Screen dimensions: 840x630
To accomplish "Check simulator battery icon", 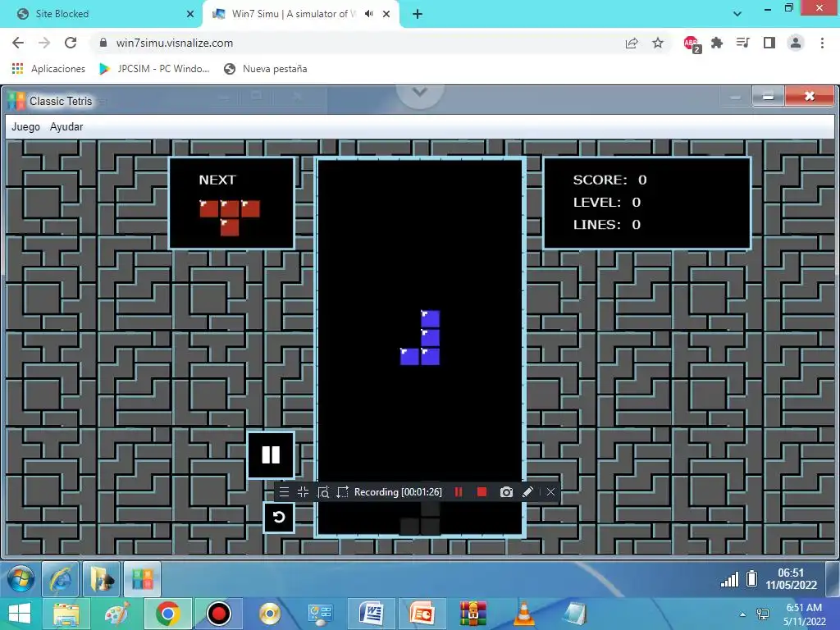I will click(x=751, y=578).
